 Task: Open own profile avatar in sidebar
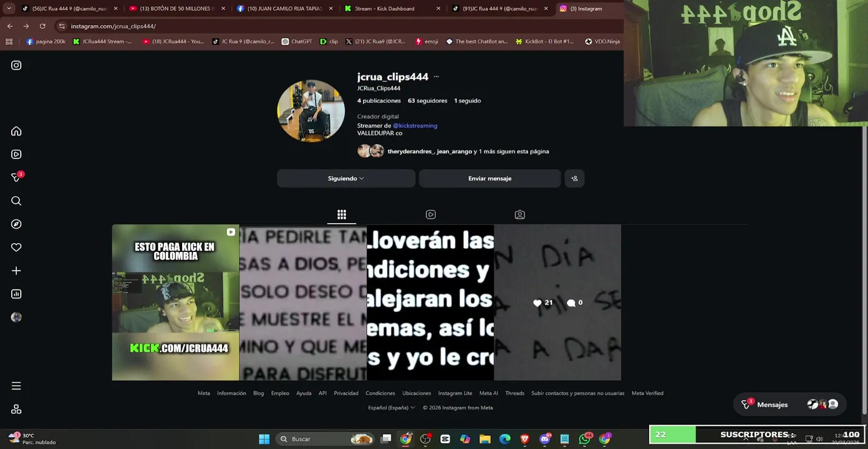coord(16,317)
